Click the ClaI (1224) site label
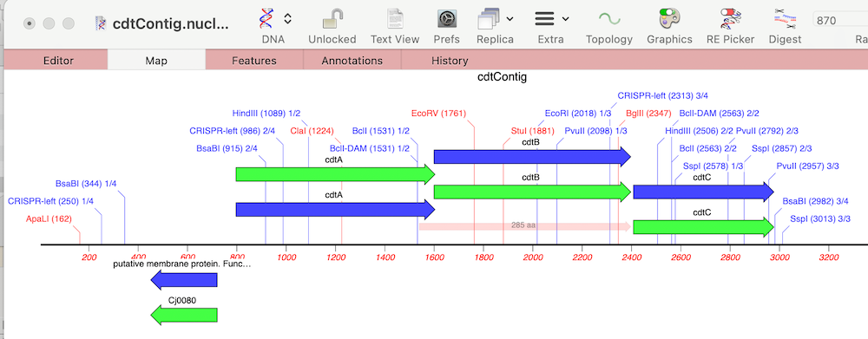The height and width of the screenshot is (339, 868). tap(312, 131)
